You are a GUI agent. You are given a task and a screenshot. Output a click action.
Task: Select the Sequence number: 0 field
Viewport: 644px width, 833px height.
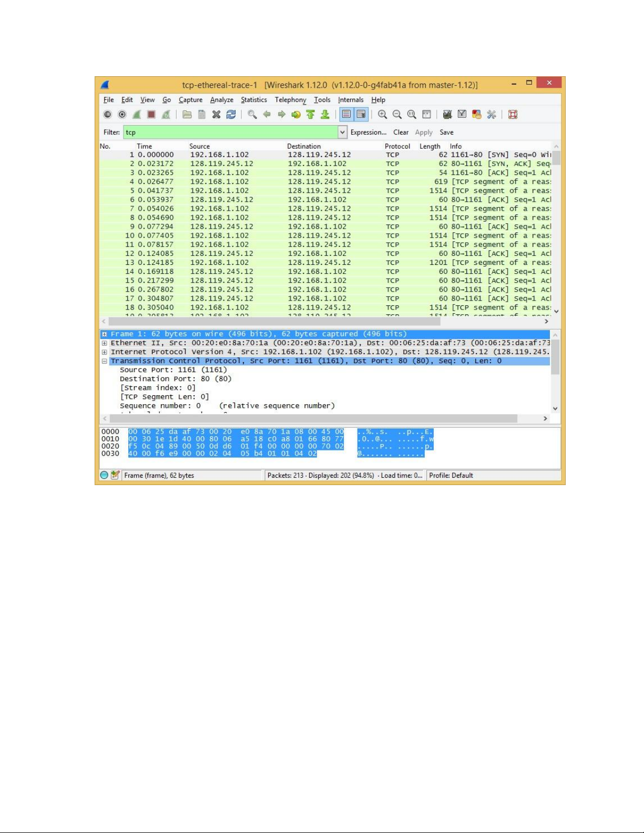pyautogui.click(x=227, y=406)
